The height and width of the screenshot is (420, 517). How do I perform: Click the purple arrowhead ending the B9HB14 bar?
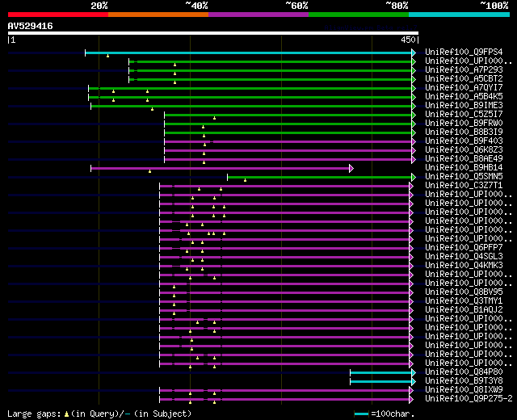[351, 169]
